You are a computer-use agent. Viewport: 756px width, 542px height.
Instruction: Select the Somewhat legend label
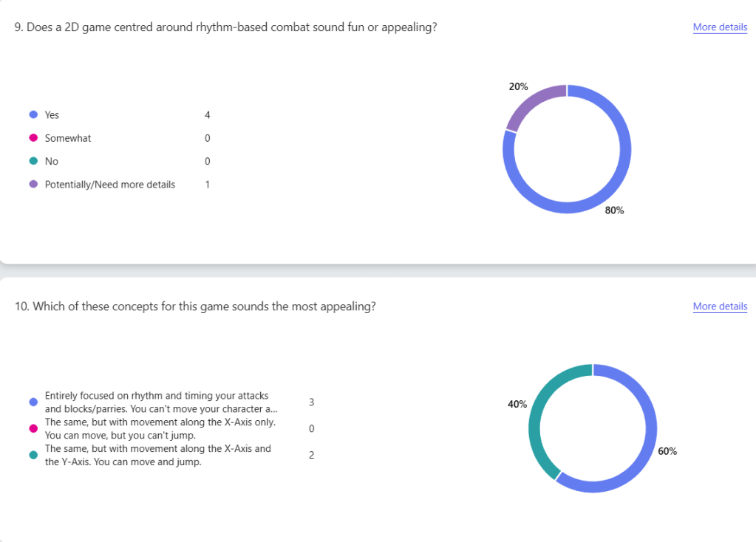[x=68, y=138]
